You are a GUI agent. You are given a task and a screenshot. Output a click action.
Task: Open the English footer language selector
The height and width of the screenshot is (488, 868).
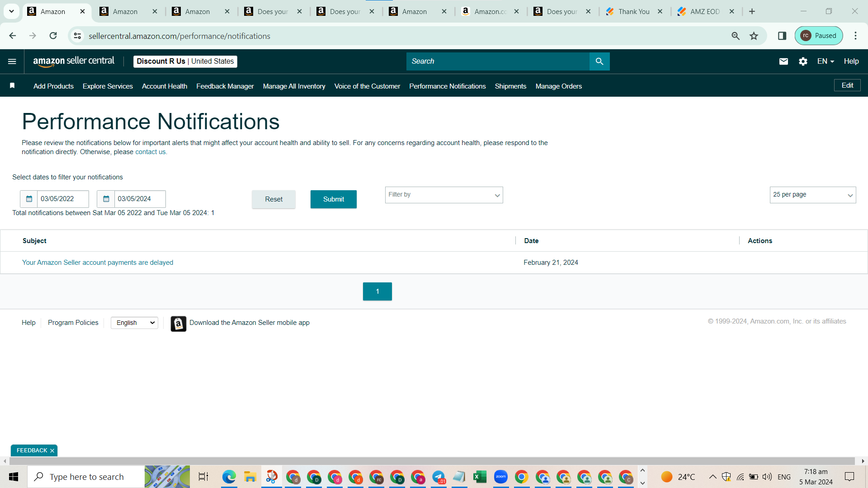(x=134, y=323)
